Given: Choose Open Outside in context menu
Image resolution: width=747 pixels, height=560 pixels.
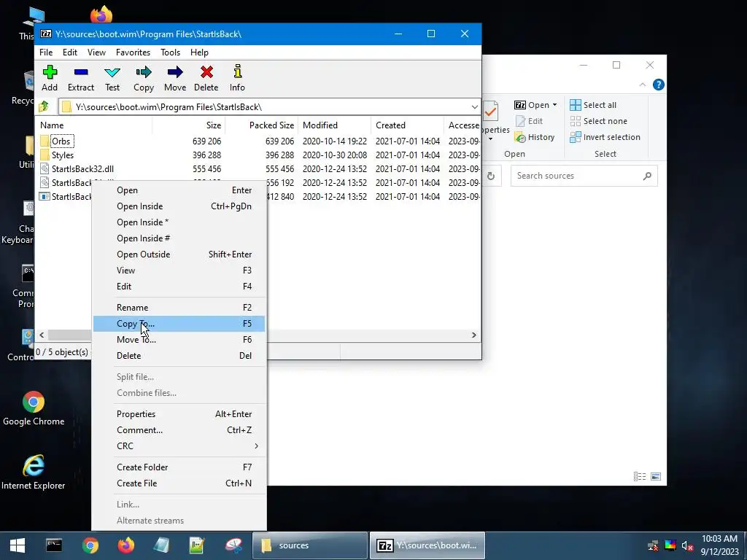Looking at the screenshot, I should click(x=179, y=254).
